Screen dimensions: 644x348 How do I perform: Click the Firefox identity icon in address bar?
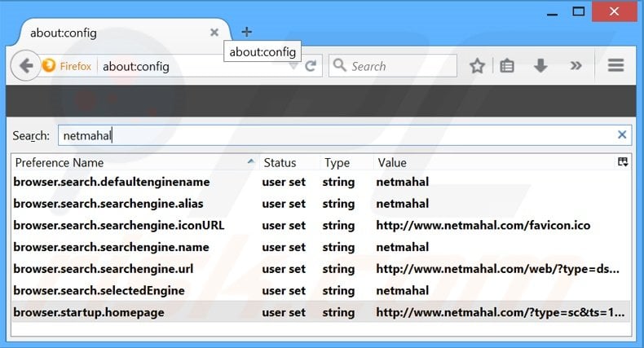tap(48, 66)
